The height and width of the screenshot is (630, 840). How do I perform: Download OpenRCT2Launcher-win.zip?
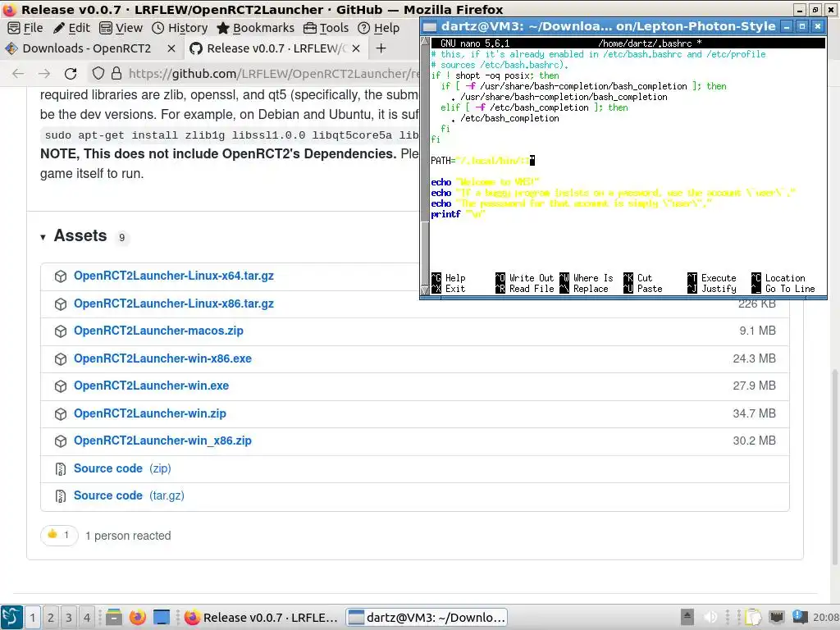point(150,413)
